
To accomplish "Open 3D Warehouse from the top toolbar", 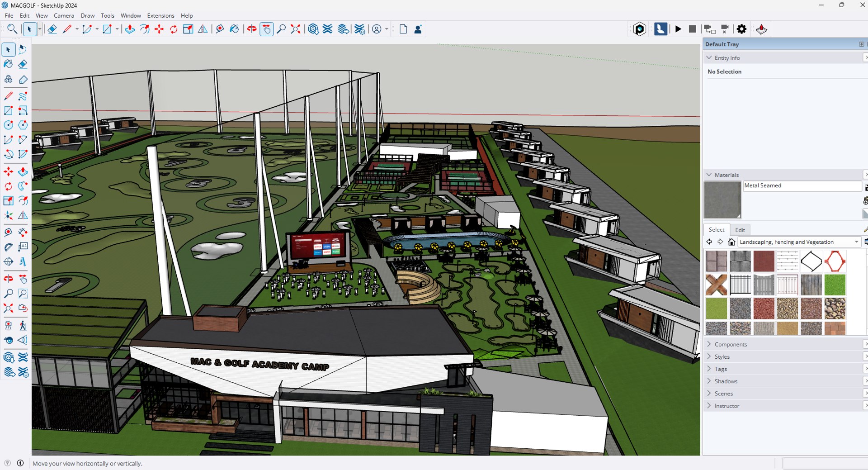I will (x=313, y=29).
